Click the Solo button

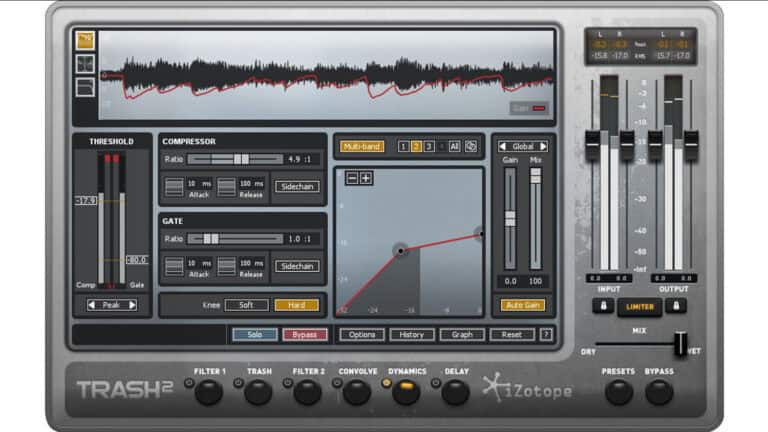(255, 335)
